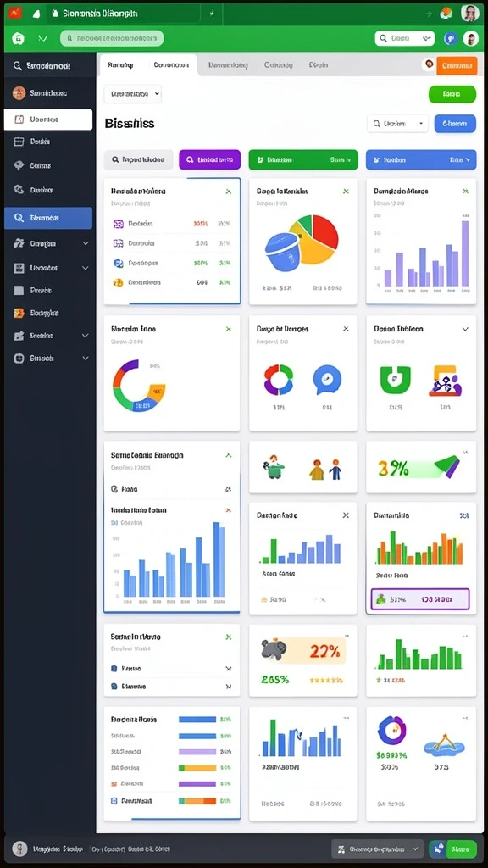
Task: Click the green 39% progress banner
Action: coord(419,468)
